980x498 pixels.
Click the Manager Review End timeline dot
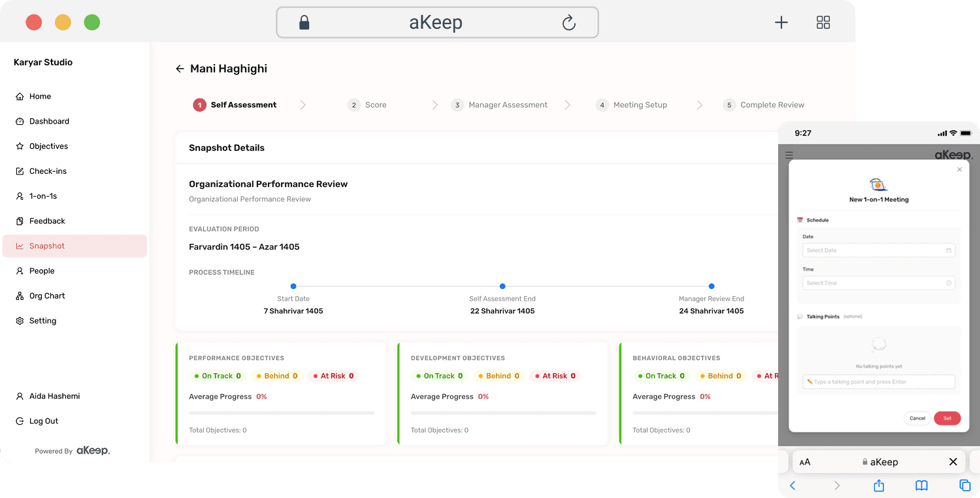[x=711, y=286]
